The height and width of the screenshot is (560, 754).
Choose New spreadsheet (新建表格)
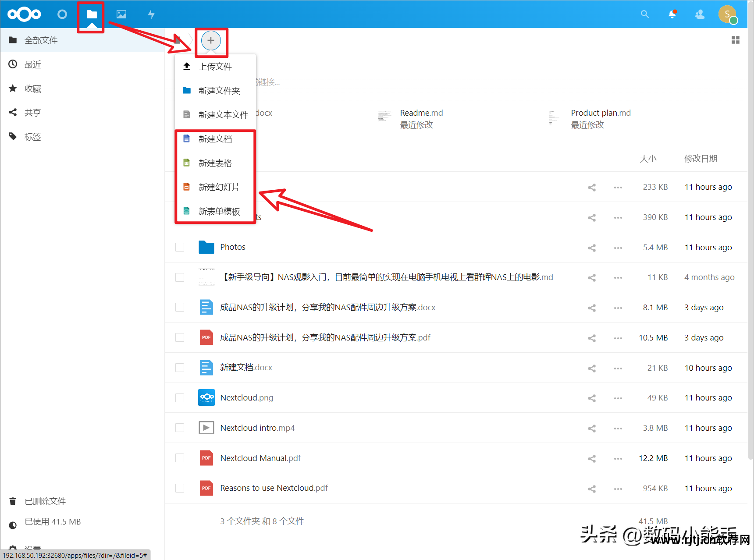coord(215,163)
